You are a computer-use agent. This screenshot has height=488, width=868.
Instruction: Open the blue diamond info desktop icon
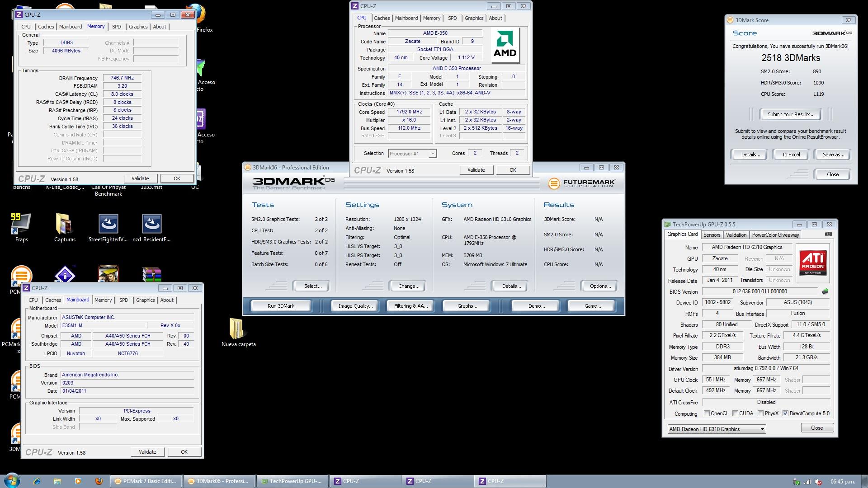tap(65, 274)
